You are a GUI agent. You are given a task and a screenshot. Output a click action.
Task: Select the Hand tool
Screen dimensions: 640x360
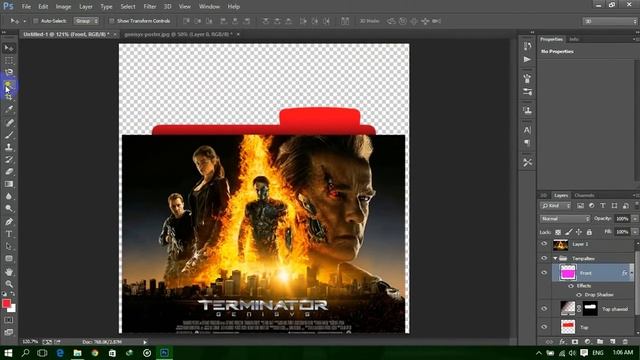[x=9, y=272]
